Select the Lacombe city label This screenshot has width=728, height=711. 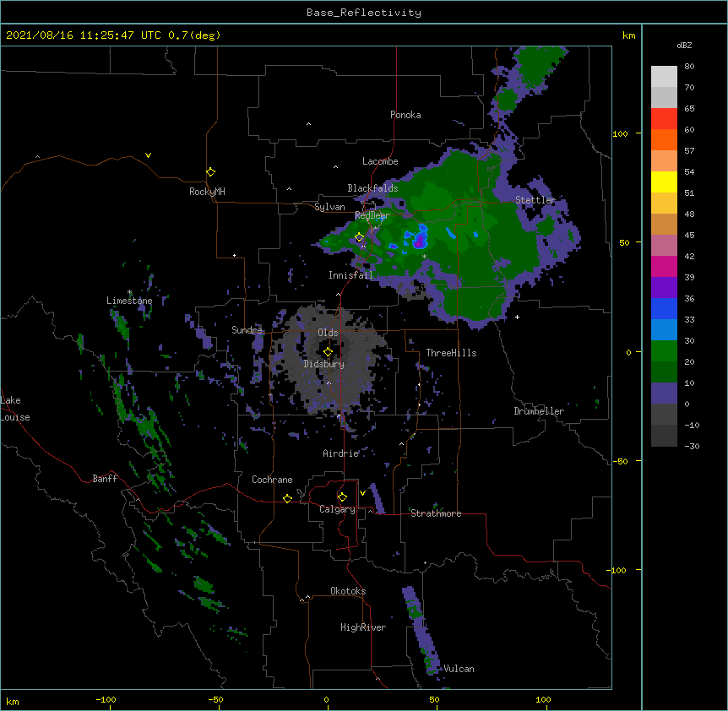coord(380,161)
